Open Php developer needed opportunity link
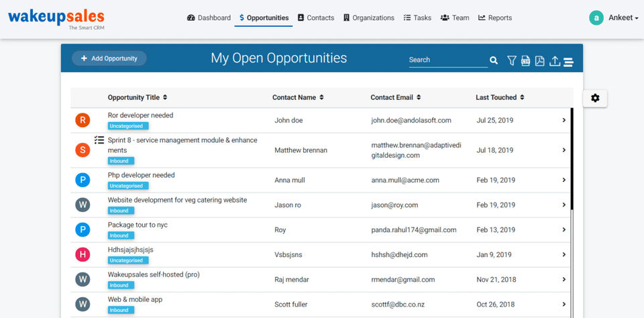The height and width of the screenshot is (318, 644). click(142, 175)
